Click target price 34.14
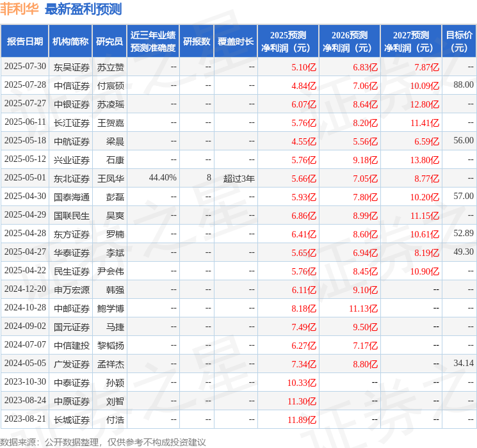The height and width of the screenshot is (448, 477). (x=464, y=363)
